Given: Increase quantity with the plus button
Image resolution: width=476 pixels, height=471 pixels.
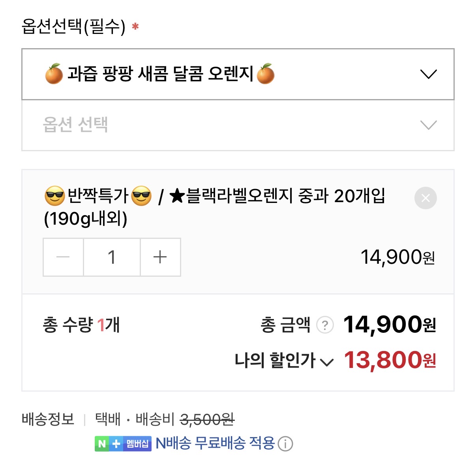Looking at the screenshot, I should click(160, 257).
